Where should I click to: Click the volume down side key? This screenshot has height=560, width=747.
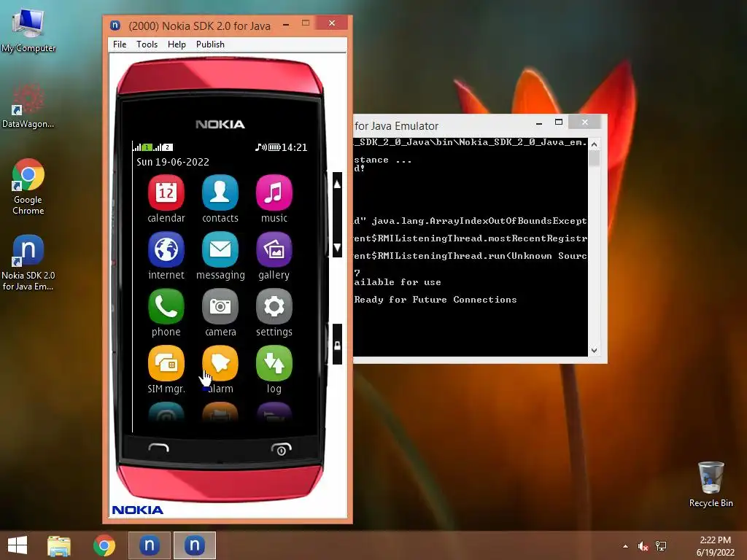pos(337,248)
